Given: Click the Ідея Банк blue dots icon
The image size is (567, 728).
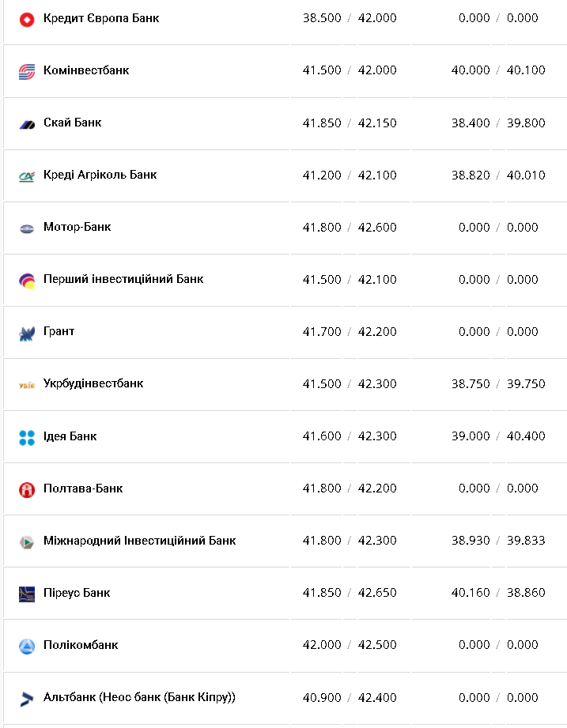Looking at the screenshot, I should [x=27, y=437].
